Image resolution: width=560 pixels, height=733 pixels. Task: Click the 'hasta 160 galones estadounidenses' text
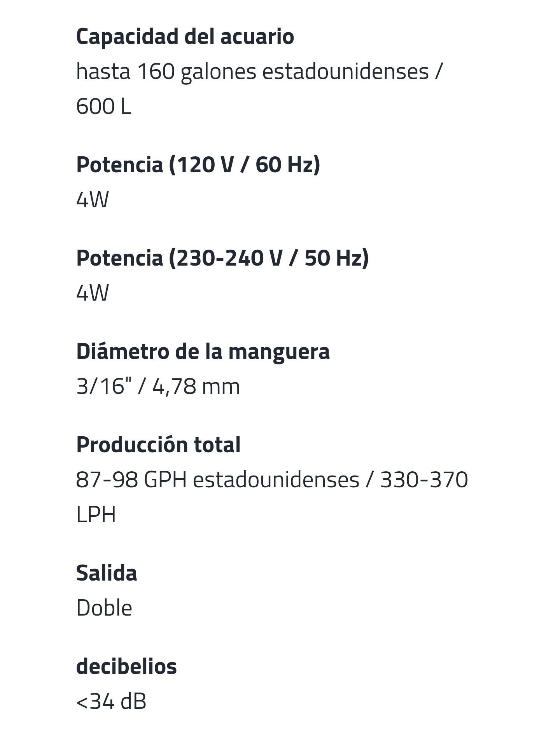252,72
